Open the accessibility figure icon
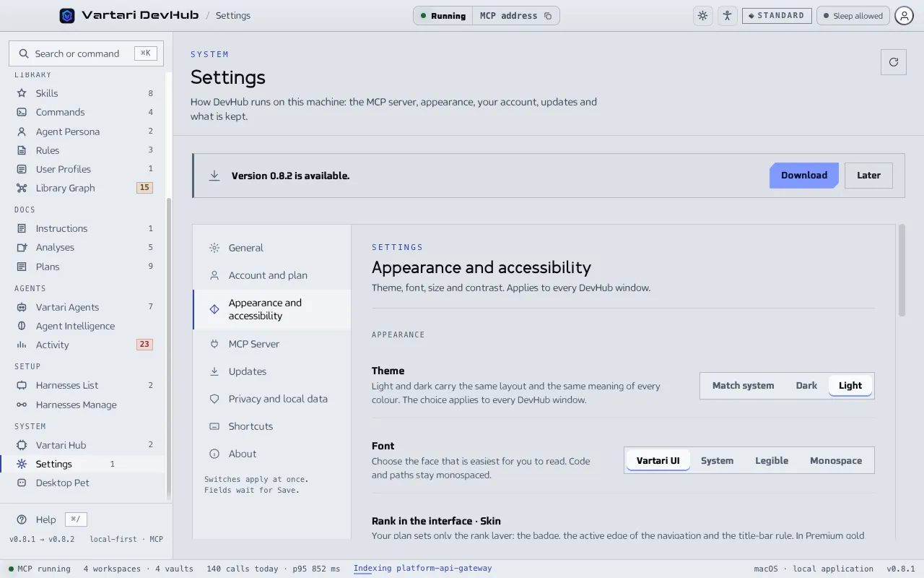Viewport: 924px width, 578px height. click(727, 15)
